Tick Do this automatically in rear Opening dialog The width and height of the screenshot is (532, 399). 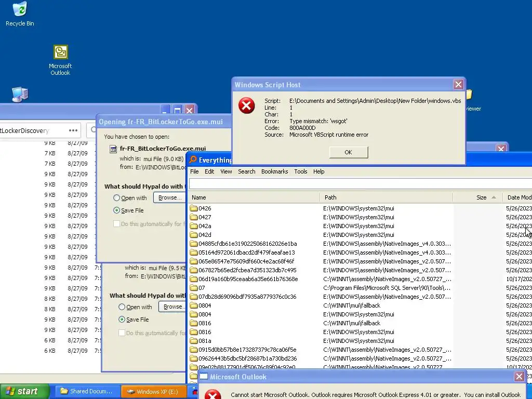122,333
